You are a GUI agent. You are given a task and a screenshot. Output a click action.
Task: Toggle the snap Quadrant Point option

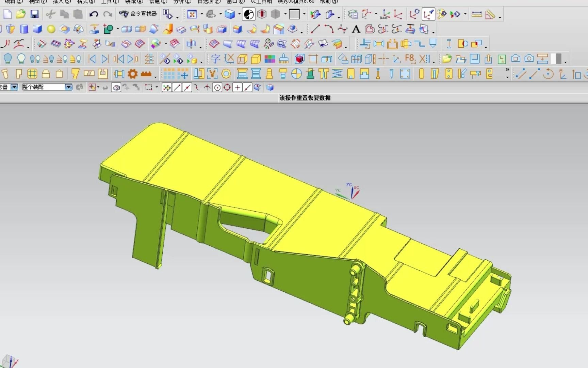(227, 88)
